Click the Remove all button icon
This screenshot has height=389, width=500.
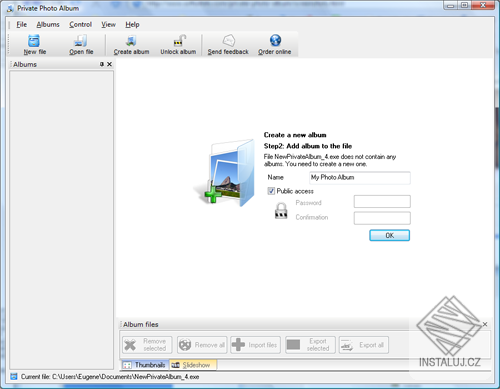(185, 345)
